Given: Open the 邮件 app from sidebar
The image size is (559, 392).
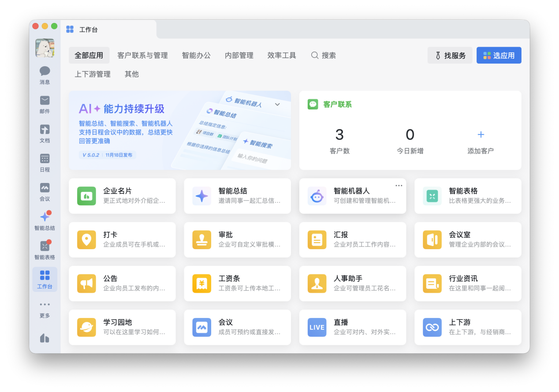Looking at the screenshot, I should (x=45, y=104).
